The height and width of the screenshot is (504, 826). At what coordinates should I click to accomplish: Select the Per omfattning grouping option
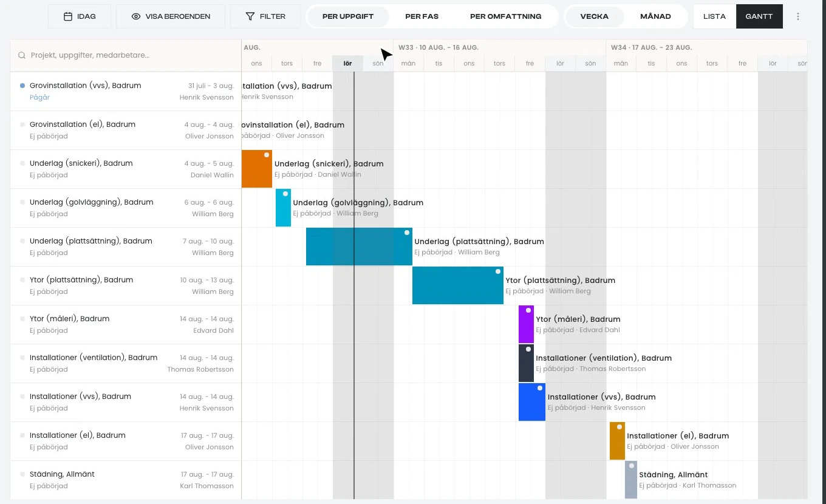(505, 16)
